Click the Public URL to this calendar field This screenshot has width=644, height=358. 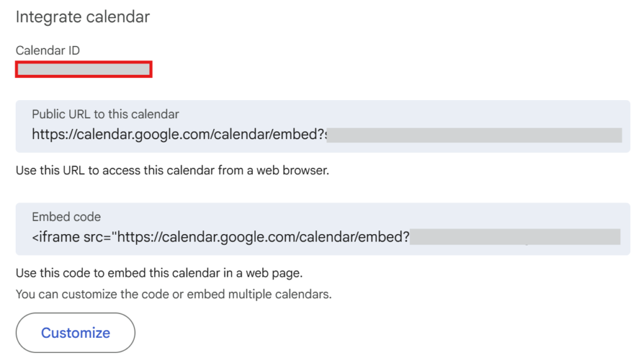pyautogui.click(x=323, y=126)
